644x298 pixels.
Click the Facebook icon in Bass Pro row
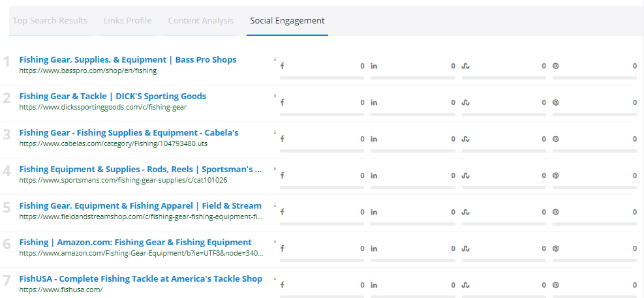coord(282,66)
